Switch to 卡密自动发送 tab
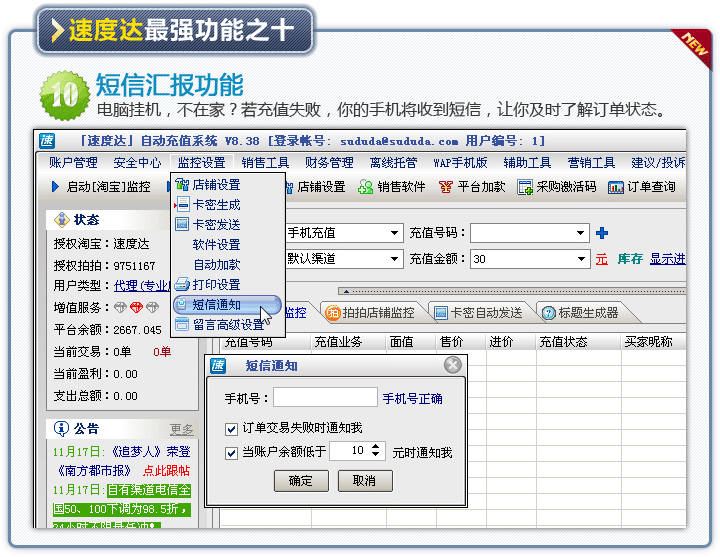Screen dimensions: 720x557 click(480, 313)
